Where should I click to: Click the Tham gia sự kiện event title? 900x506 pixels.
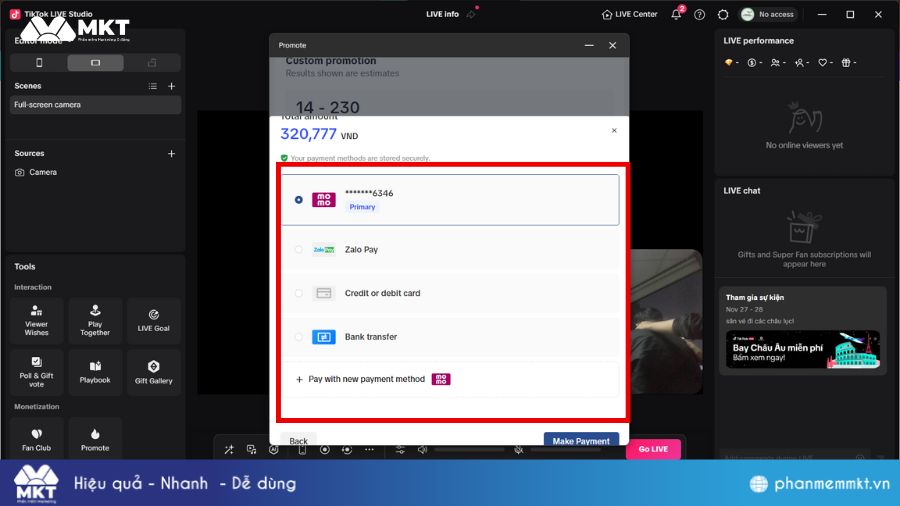[x=755, y=297]
